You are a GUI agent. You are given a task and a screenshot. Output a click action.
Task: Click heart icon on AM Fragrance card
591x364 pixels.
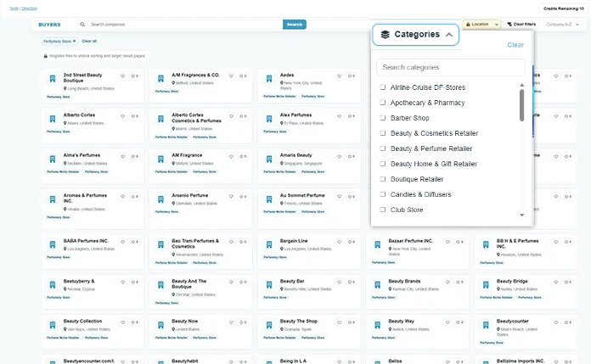click(x=231, y=156)
